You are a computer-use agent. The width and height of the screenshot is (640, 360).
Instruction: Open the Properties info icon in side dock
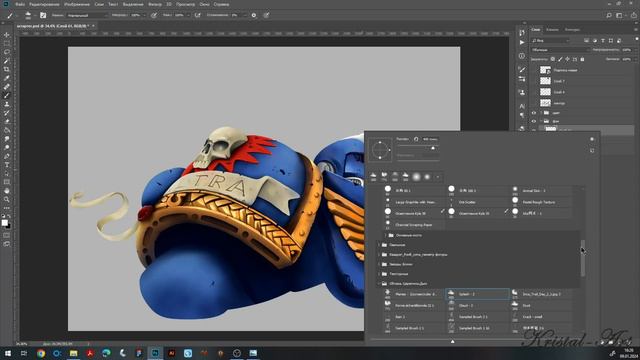(522, 56)
